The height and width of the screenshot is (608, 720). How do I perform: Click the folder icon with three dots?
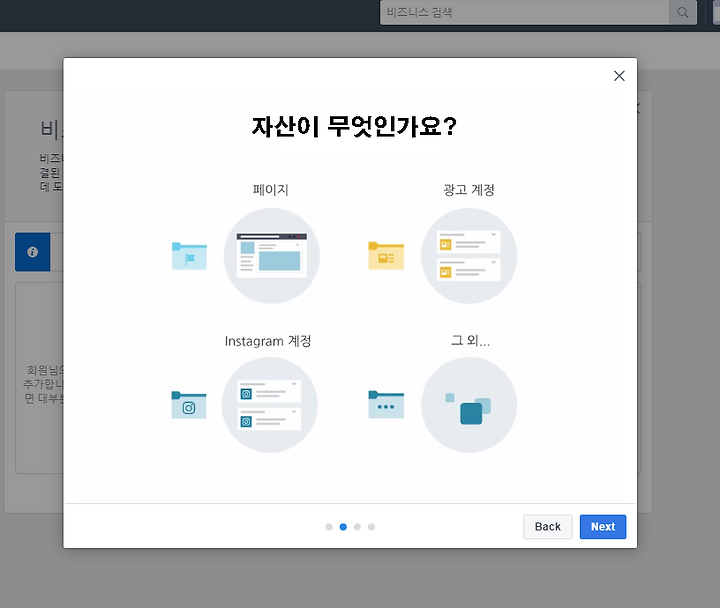[x=386, y=405]
